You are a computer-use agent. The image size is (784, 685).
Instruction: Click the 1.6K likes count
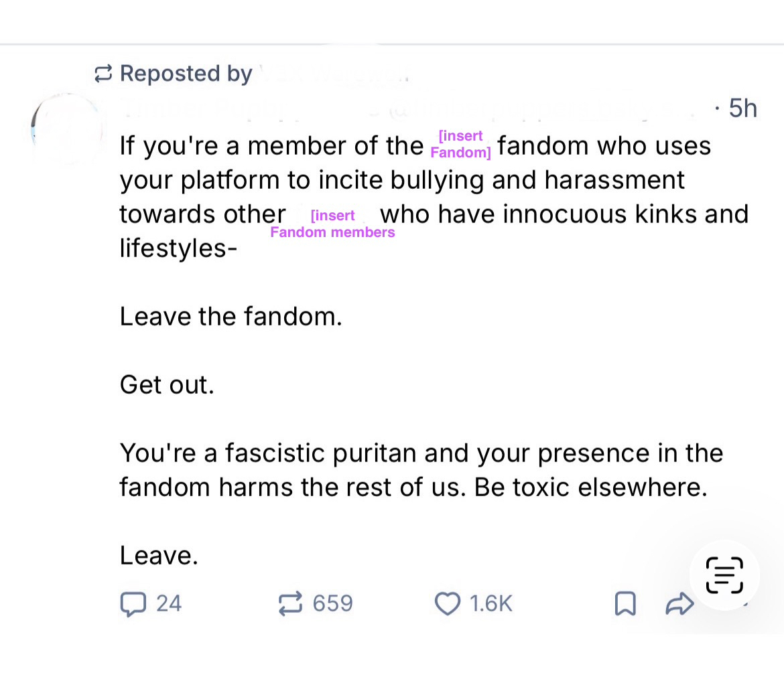[x=491, y=604]
